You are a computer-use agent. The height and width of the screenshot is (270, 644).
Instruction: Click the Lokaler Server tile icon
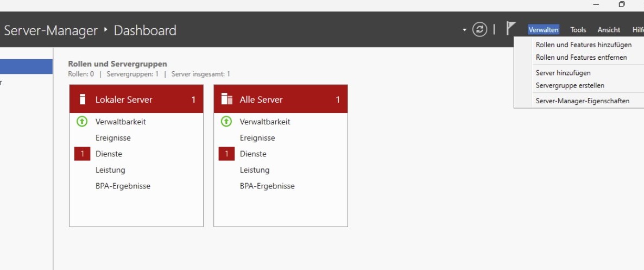point(83,99)
